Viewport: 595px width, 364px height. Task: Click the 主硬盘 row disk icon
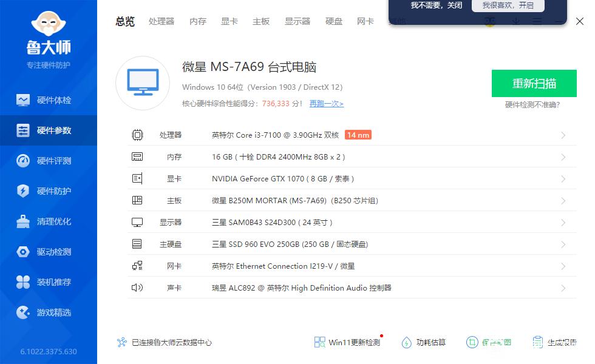[x=137, y=244]
